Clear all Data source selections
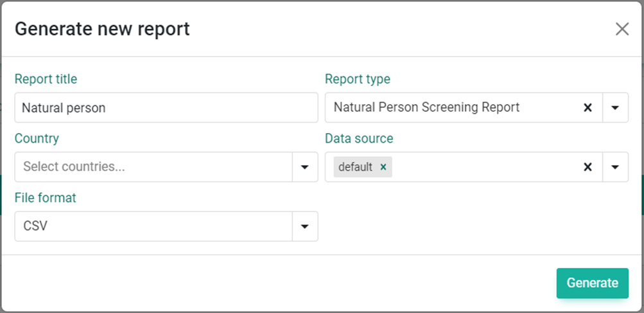This screenshot has height=313, width=644. [587, 167]
